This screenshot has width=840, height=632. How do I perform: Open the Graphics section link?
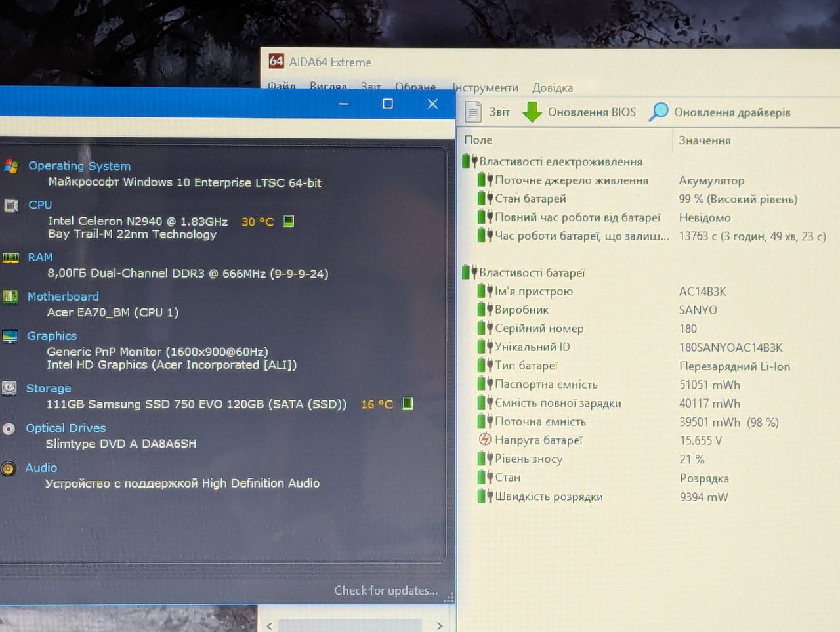[52, 336]
